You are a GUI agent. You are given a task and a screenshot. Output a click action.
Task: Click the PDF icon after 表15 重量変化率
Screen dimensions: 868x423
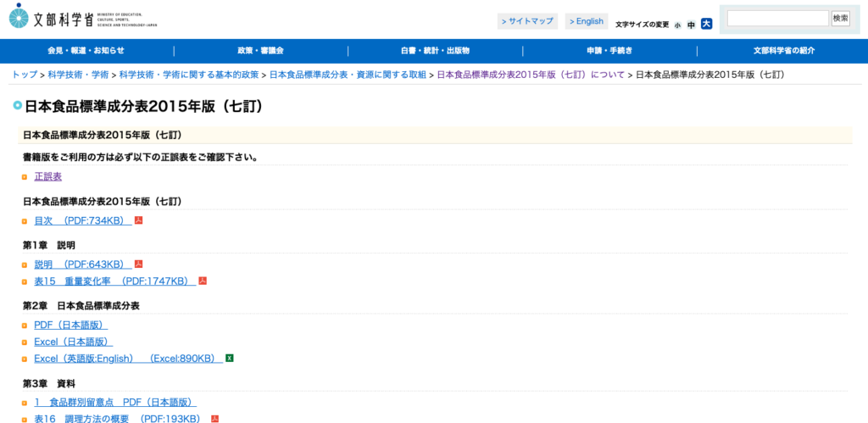(203, 281)
